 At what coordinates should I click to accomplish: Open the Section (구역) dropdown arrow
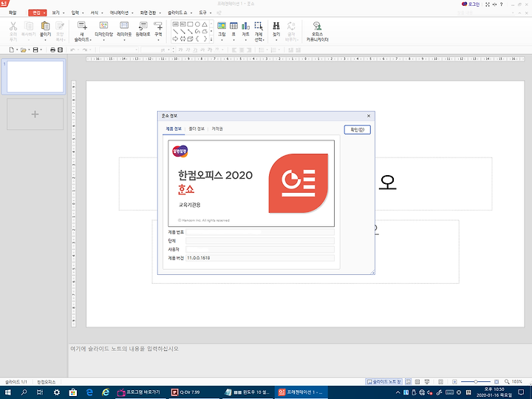[x=158, y=40]
